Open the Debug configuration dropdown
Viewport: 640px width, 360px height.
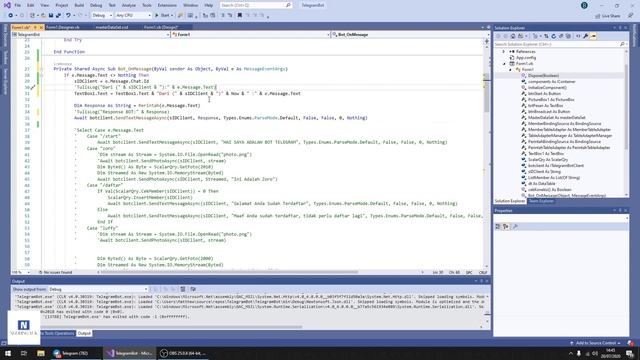102,16
